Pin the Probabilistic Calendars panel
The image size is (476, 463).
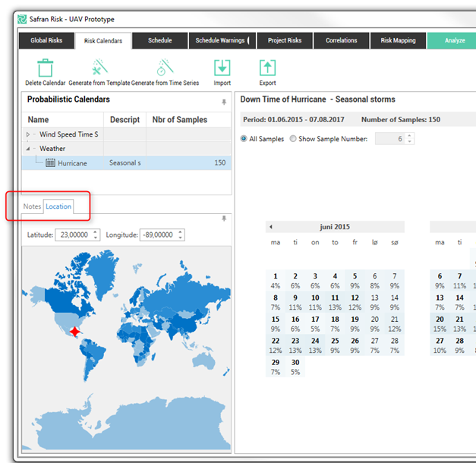pos(224,102)
